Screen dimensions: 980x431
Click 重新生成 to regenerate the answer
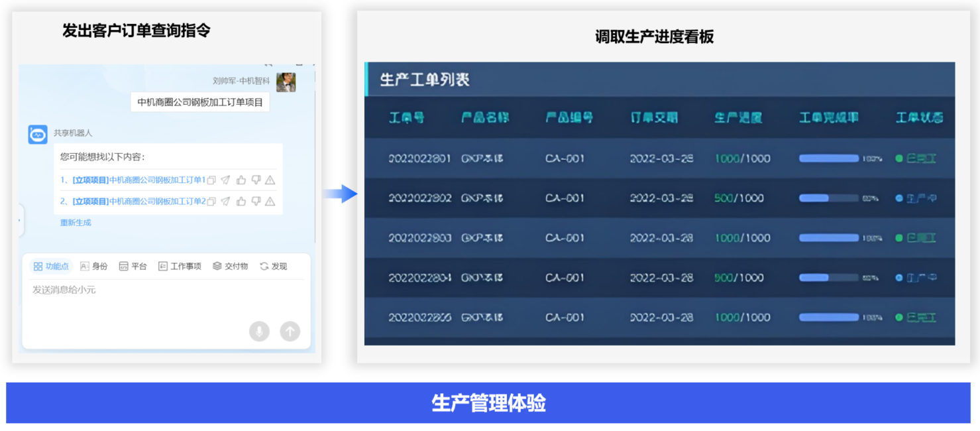(x=76, y=223)
